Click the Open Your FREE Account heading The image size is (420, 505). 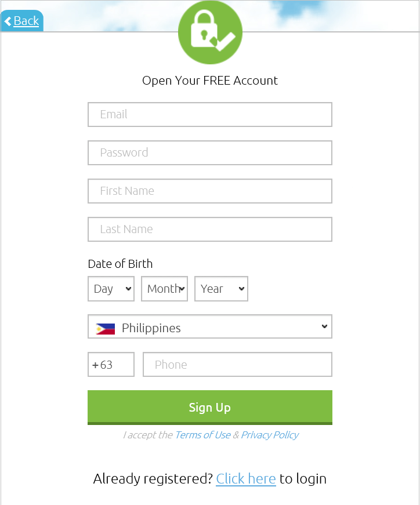click(x=210, y=81)
